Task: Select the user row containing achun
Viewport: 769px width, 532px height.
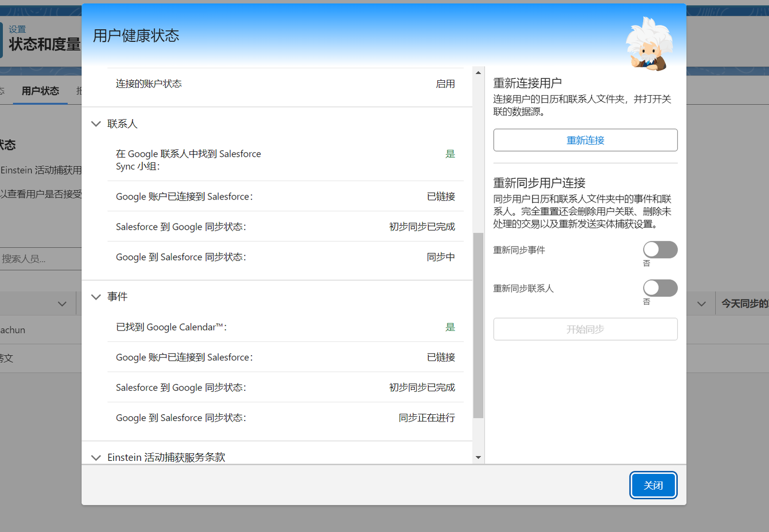Action: [x=13, y=330]
